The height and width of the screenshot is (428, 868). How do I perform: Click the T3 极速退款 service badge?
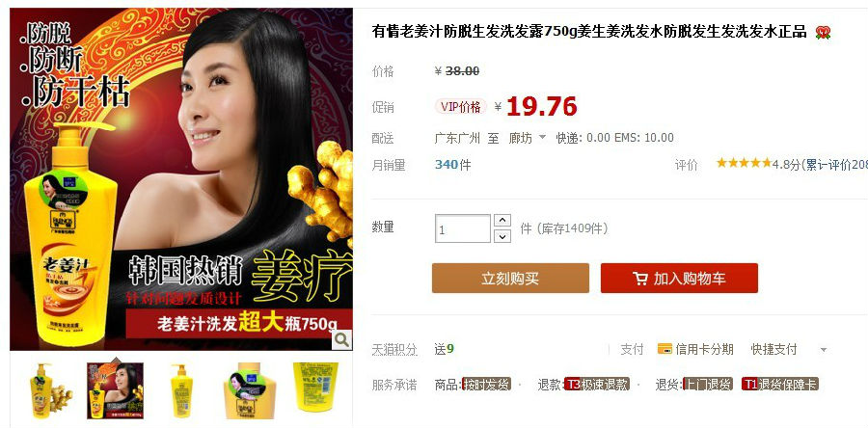597,385
